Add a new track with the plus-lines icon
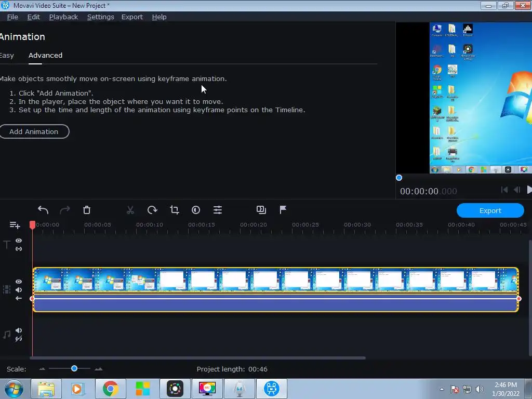 coord(15,225)
